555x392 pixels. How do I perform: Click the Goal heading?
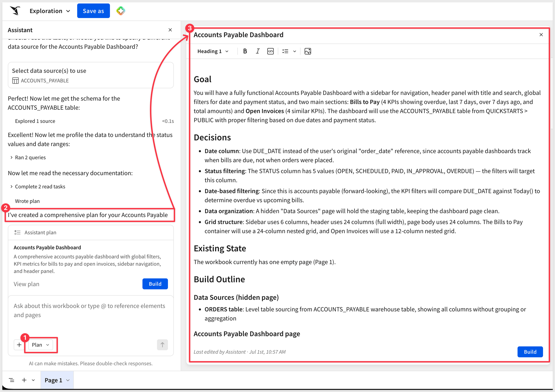tap(203, 79)
